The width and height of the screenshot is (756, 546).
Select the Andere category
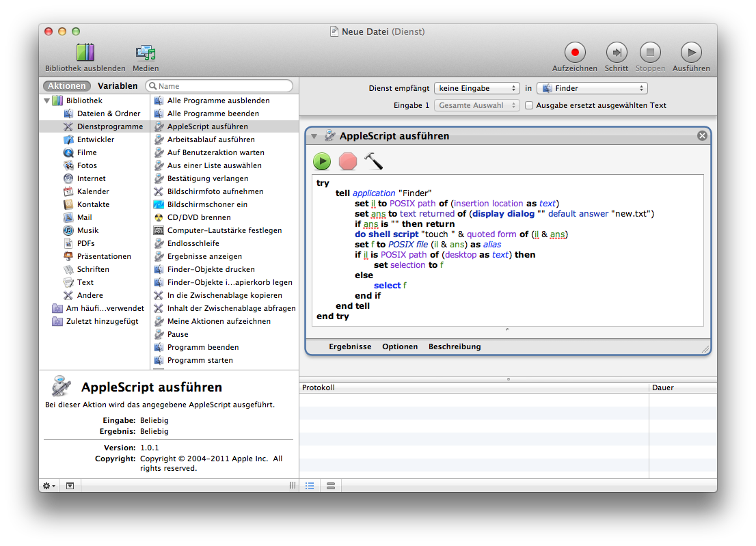[x=94, y=296]
